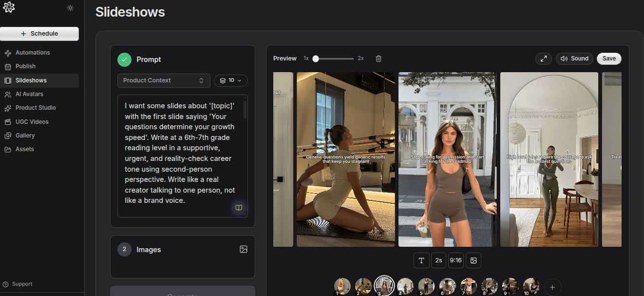Toggle light mode with the sun icon
Image resolution: width=644 pixels, height=296 pixels.
coord(70,8)
